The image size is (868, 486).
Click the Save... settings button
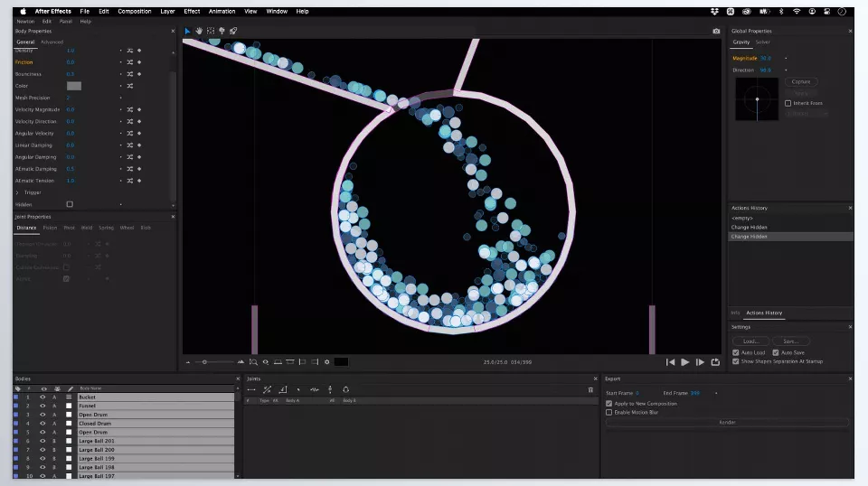791,341
